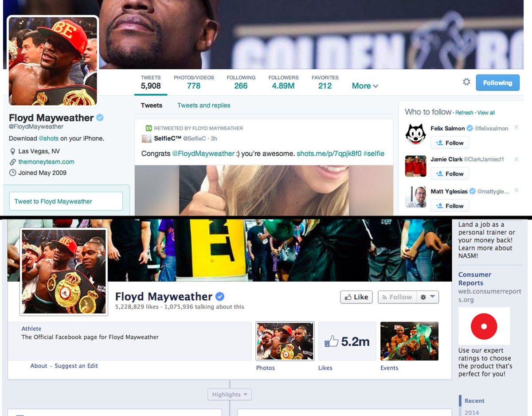
Task: Dismiss the Jamie Clark follow suggestion
Action: (516, 159)
